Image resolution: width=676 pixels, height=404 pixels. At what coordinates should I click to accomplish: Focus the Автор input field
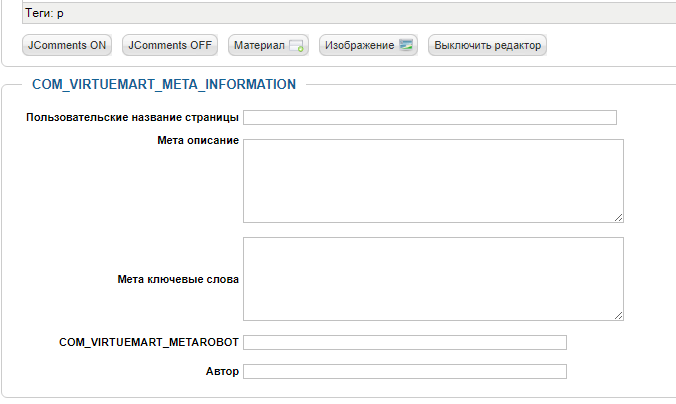coord(405,372)
